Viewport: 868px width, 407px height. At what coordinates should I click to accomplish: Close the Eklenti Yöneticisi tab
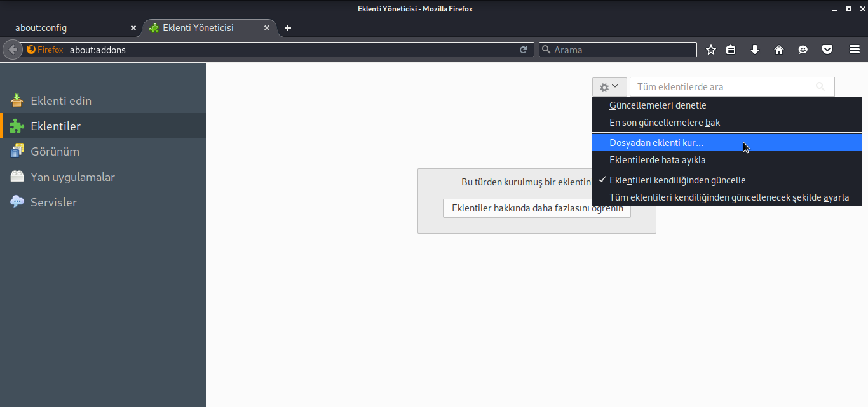(268, 28)
